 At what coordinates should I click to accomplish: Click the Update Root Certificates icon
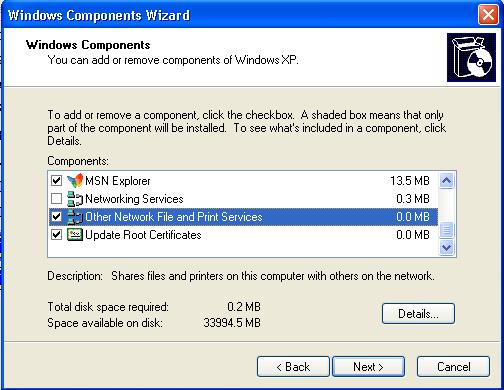click(75, 235)
